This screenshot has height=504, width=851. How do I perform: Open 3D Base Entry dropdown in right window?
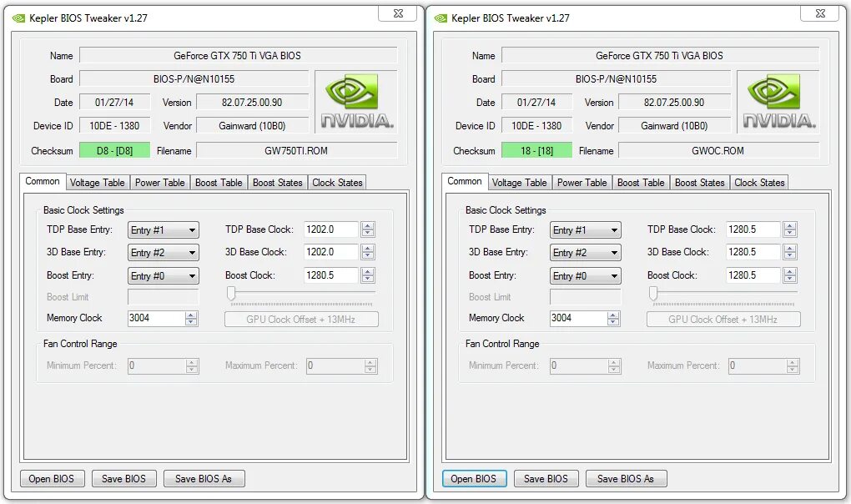pos(586,253)
